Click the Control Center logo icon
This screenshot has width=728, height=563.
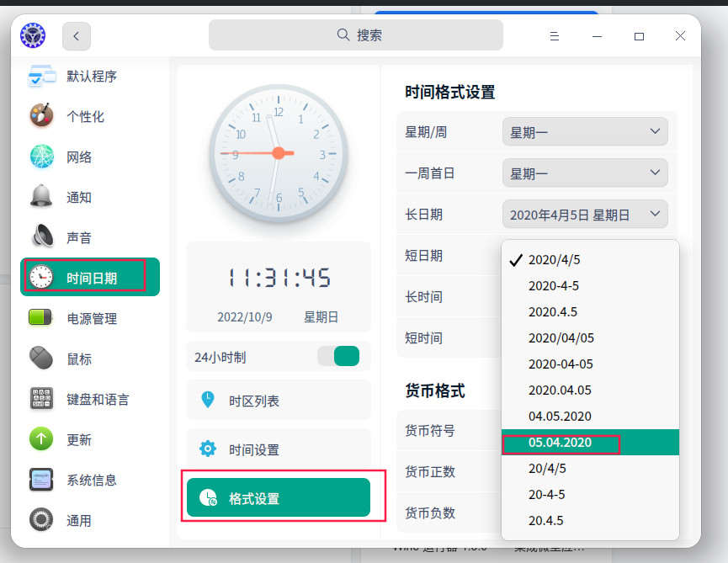[x=33, y=35]
